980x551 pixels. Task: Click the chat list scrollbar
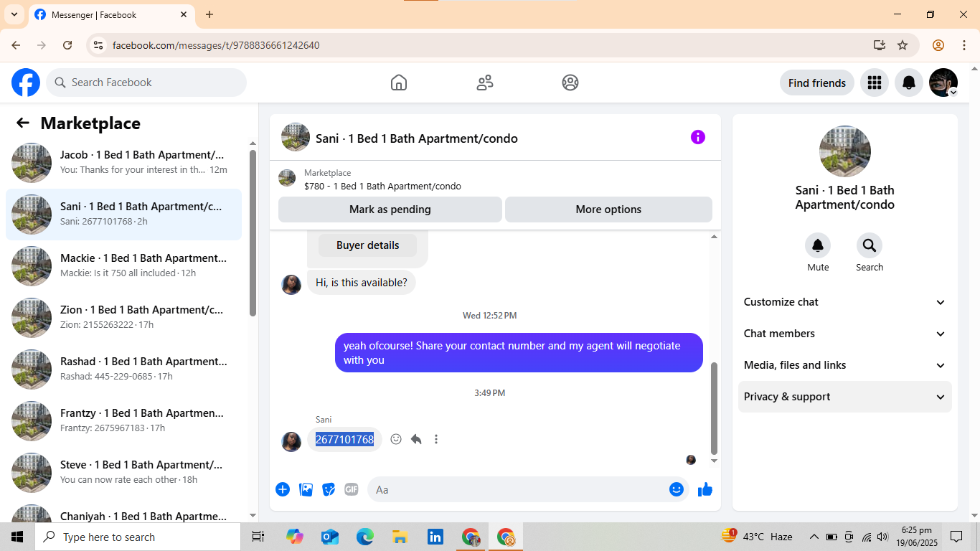click(x=253, y=232)
